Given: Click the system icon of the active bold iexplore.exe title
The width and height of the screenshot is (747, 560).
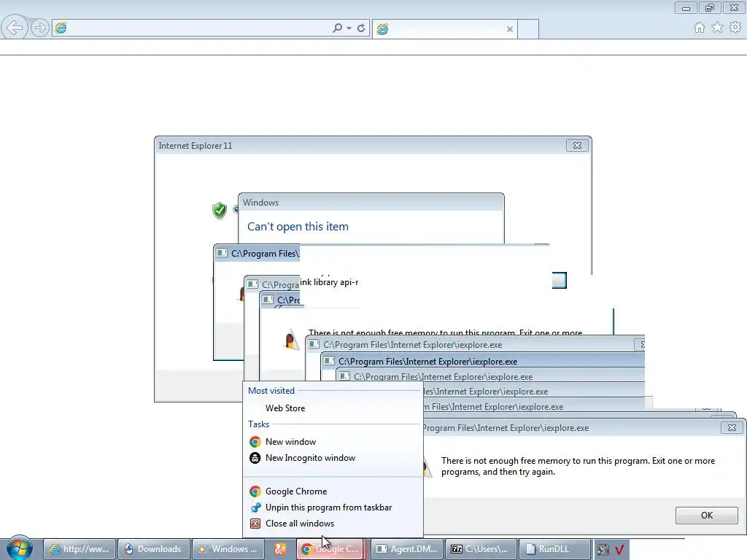Looking at the screenshot, I should coord(329,361).
